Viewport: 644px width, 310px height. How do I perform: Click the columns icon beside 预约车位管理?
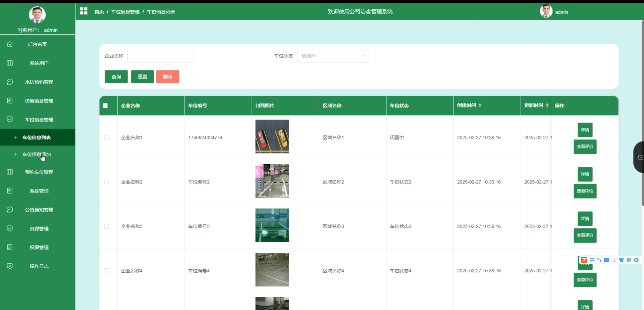tap(10, 172)
